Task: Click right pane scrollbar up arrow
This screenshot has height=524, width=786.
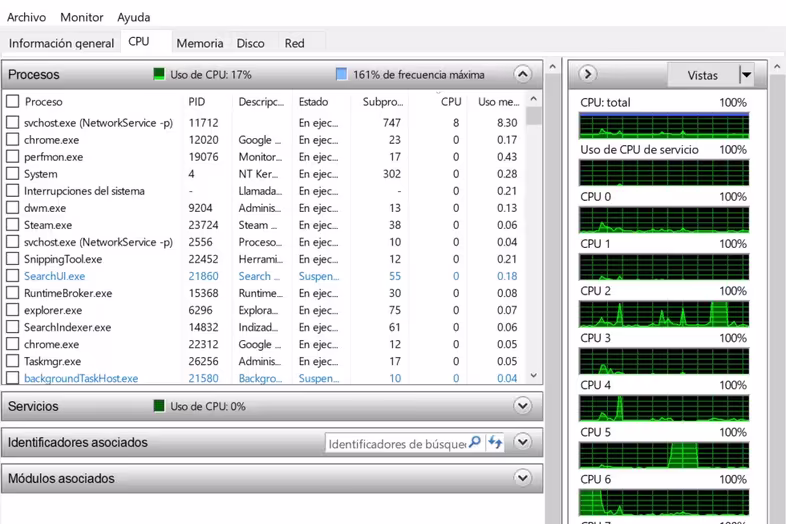Action: [777, 66]
